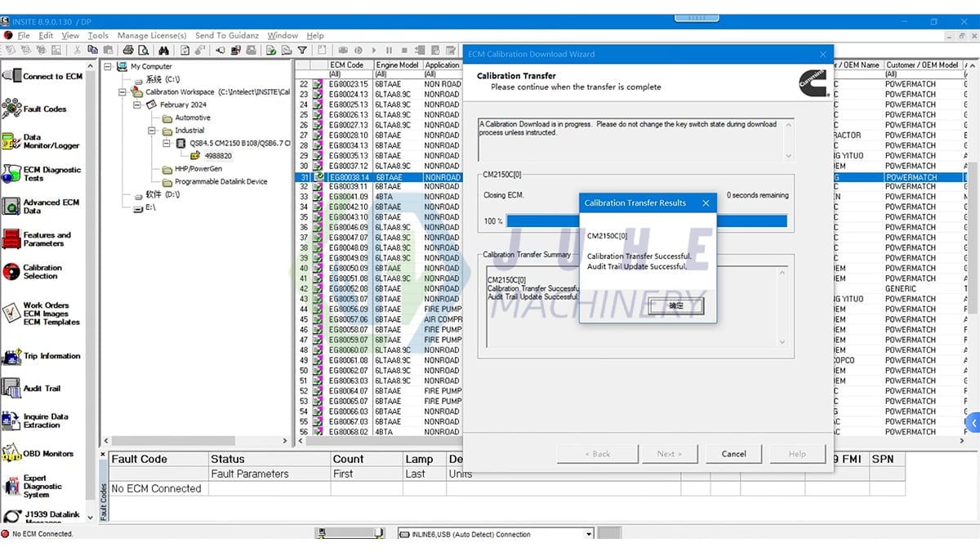Open the connection dropdown showing INLINE6,USB
The image size is (980, 552).
tap(590, 532)
